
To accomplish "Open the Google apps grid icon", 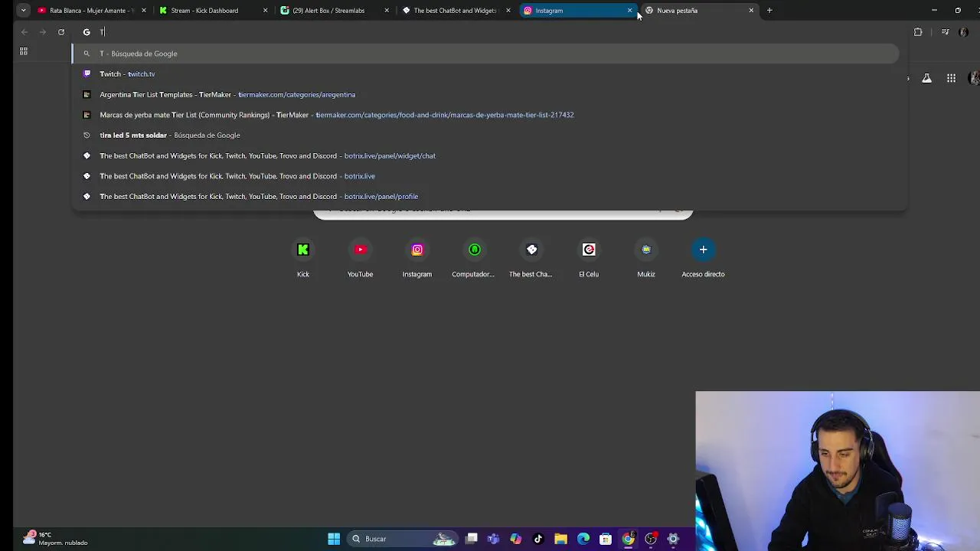I will coord(951,78).
